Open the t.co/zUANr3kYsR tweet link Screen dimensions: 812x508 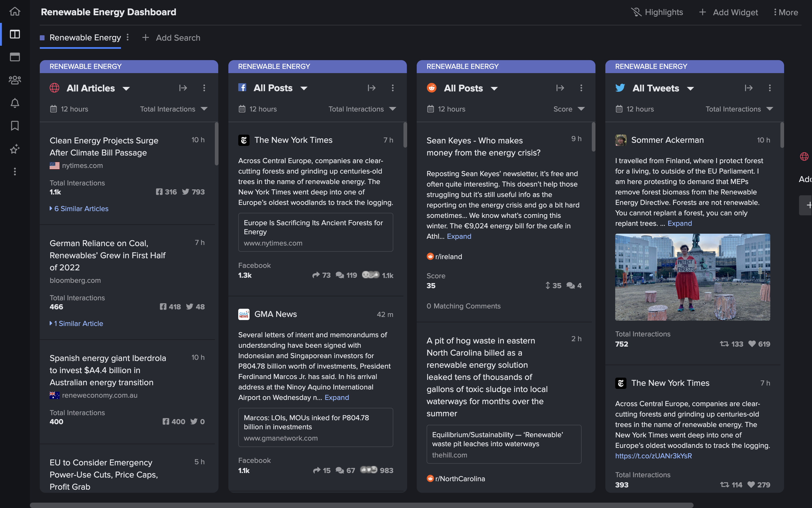(x=654, y=456)
